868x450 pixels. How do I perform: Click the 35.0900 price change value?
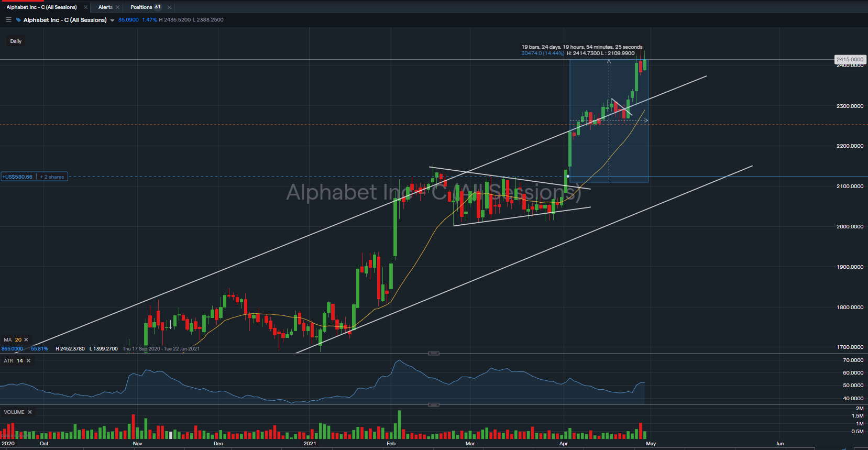click(128, 20)
